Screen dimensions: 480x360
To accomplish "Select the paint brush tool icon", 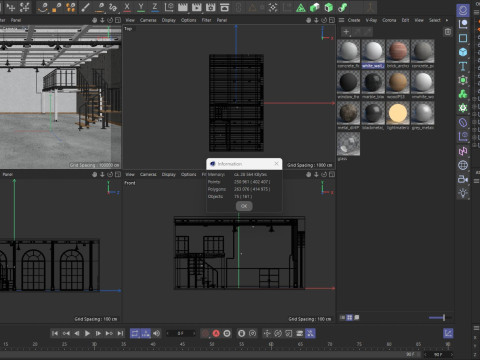I will point(86,7).
